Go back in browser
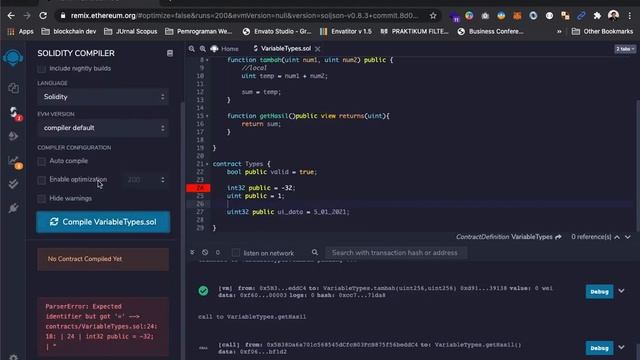This screenshot has width=640, height=360. pos(11,16)
